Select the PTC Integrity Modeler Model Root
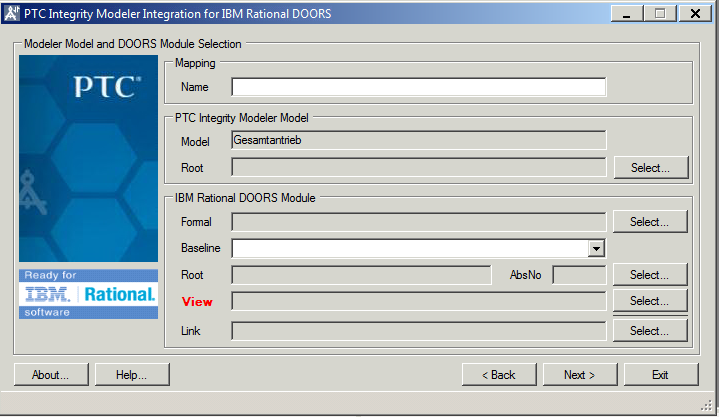This screenshot has height=417, width=719. tap(650, 168)
